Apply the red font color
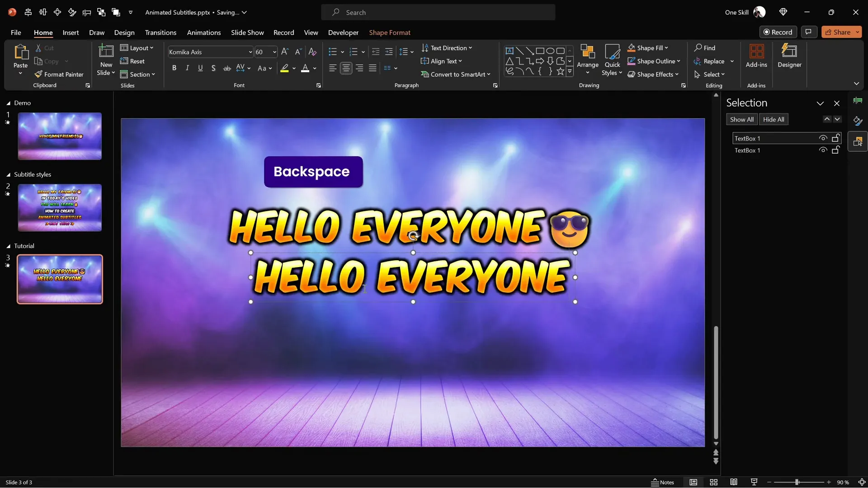The width and height of the screenshot is (868, 488). [305, 68]
